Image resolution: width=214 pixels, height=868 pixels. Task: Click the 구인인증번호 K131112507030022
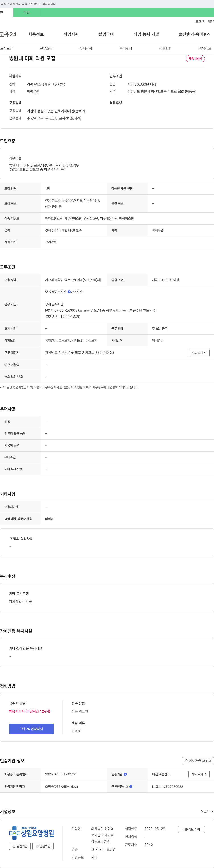click(x=167, y=786)
